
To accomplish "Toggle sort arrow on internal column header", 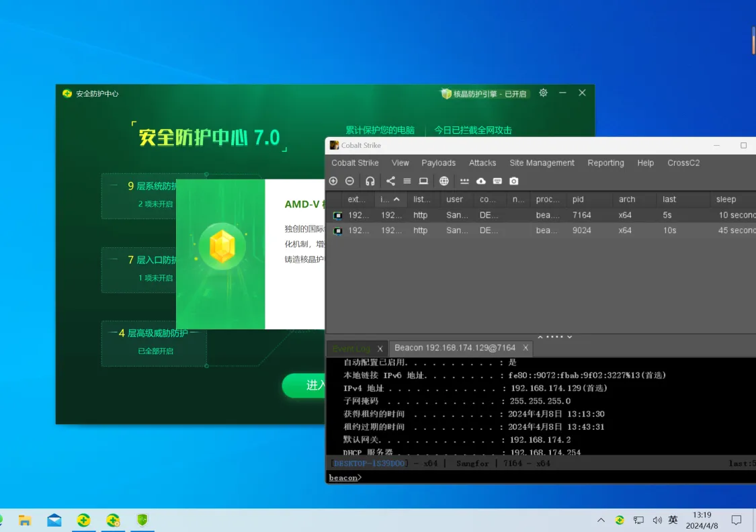I will [396, 199].
